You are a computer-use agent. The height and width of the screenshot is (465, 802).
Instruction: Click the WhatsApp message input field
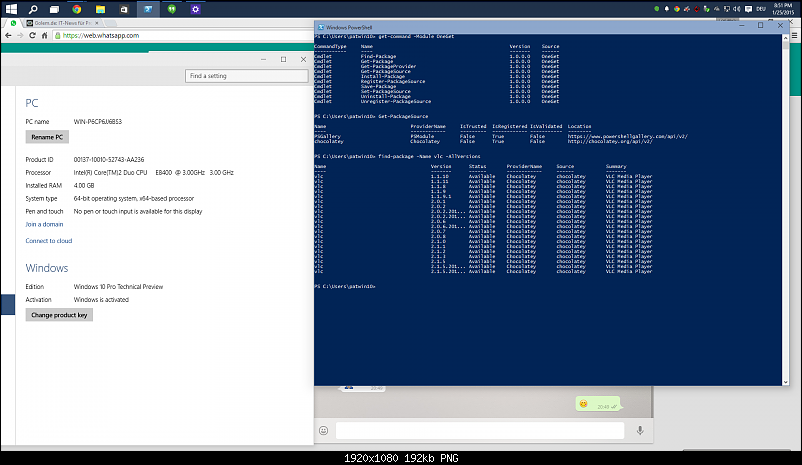pos(480,431)
